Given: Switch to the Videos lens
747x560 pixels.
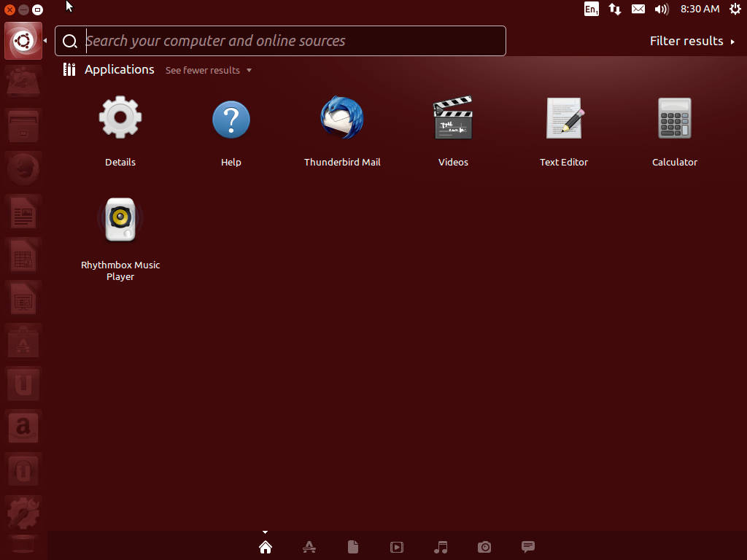Looking at the screenshot, I should tap(397, 547).
